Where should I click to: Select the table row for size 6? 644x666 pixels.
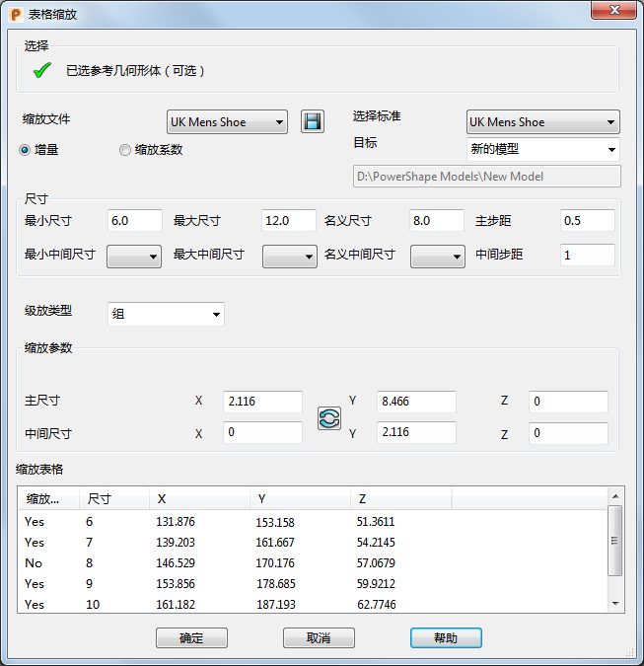312,522
